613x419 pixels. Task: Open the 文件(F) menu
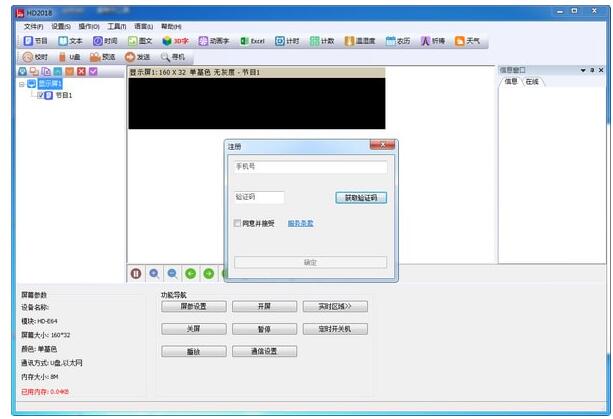point(33,27)
